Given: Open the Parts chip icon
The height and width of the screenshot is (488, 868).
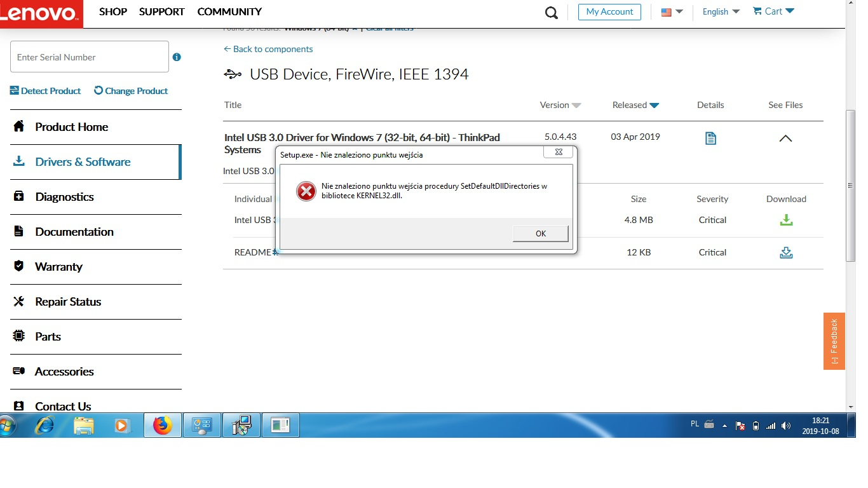Looking at the screenshot, I should coord(19,336).
